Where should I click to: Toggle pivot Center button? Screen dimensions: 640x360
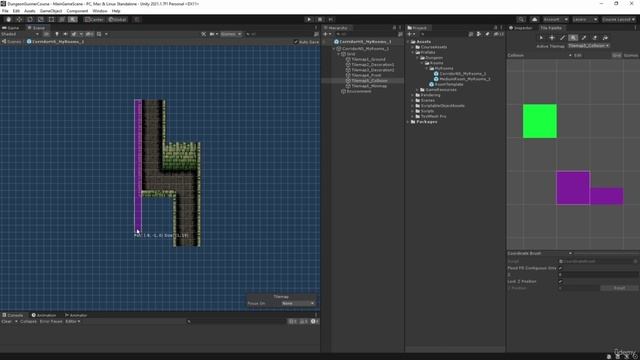click(x=94, y=19)
